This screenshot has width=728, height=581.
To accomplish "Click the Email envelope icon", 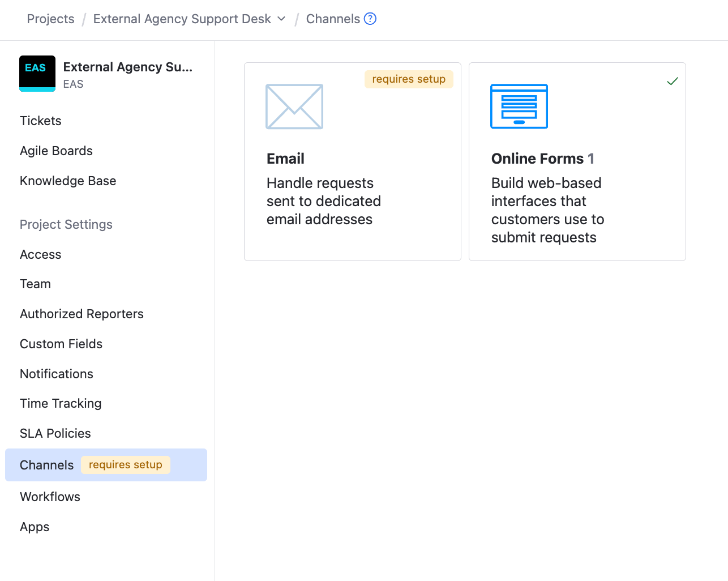I will pos(294,106).
